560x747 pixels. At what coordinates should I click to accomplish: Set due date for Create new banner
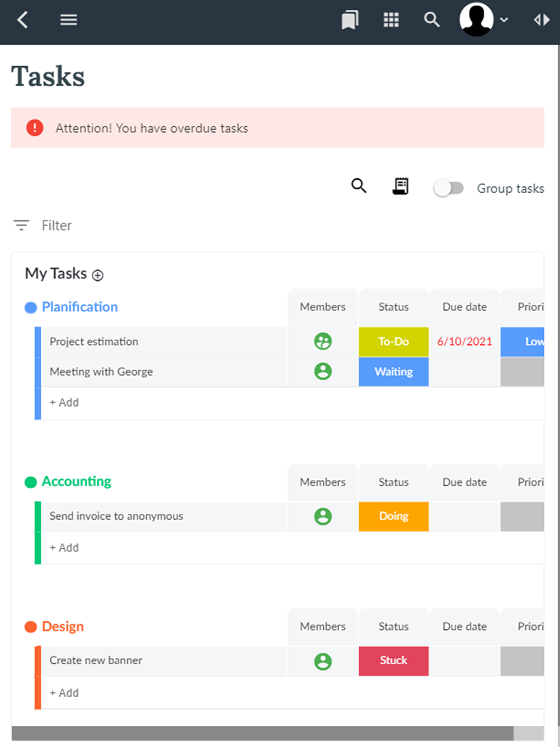point(464,661)
